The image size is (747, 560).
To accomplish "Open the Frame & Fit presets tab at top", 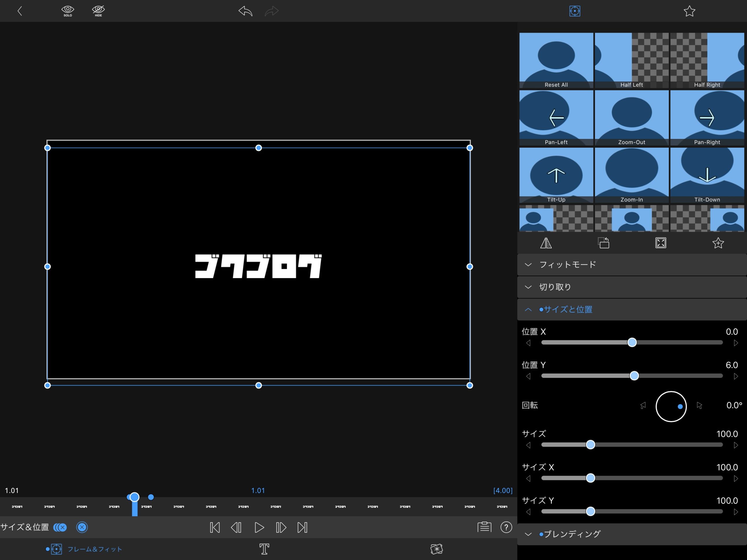I will point(575,11).
